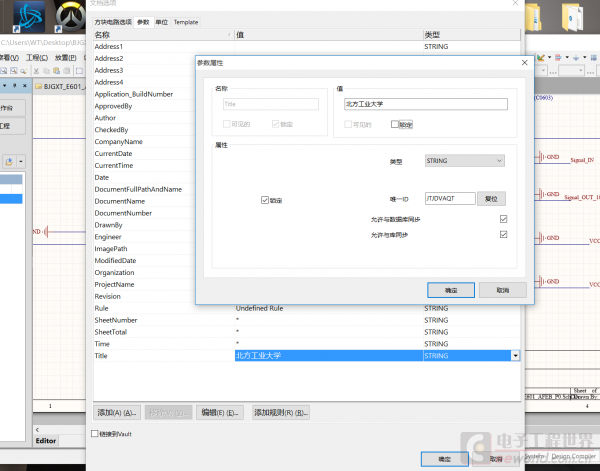This screenshot has height=471, width=600.
Task: Click the Copy icon in the toolbar
Action: [46, 71]
